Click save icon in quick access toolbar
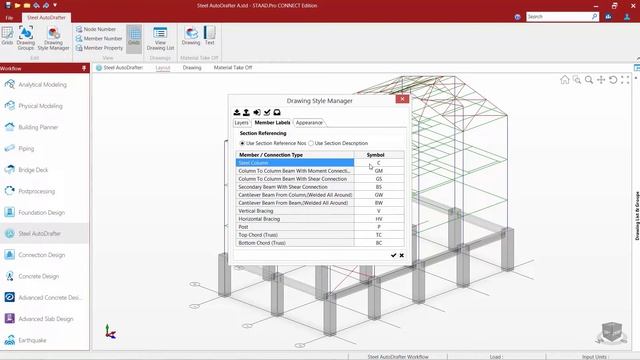The width and height of the screenshot is (640, 360). coord(8,5)
